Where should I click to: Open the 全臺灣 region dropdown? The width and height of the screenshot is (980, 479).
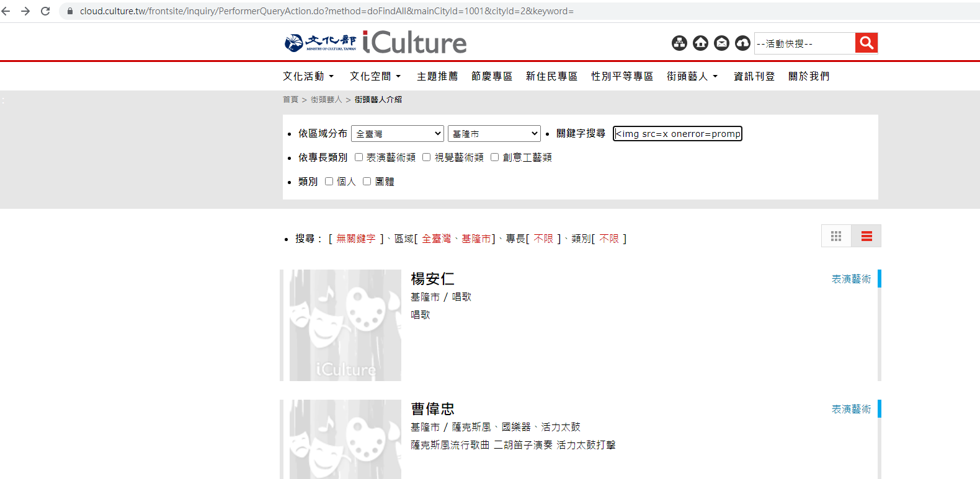click(398, 134)
